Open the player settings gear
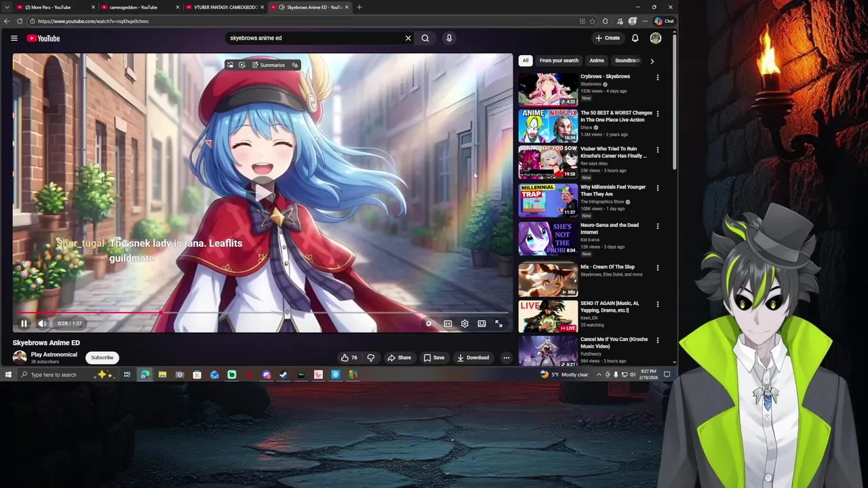 465,324
